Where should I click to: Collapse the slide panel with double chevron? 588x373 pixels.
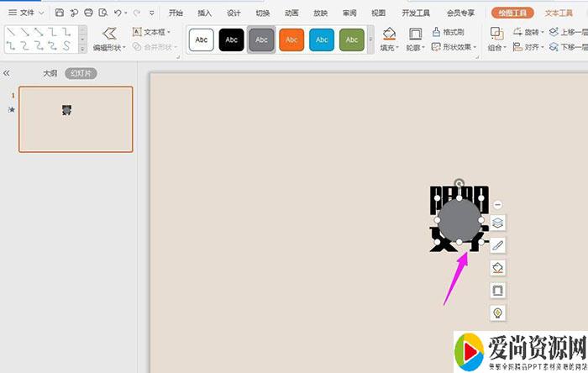point(8,74)
